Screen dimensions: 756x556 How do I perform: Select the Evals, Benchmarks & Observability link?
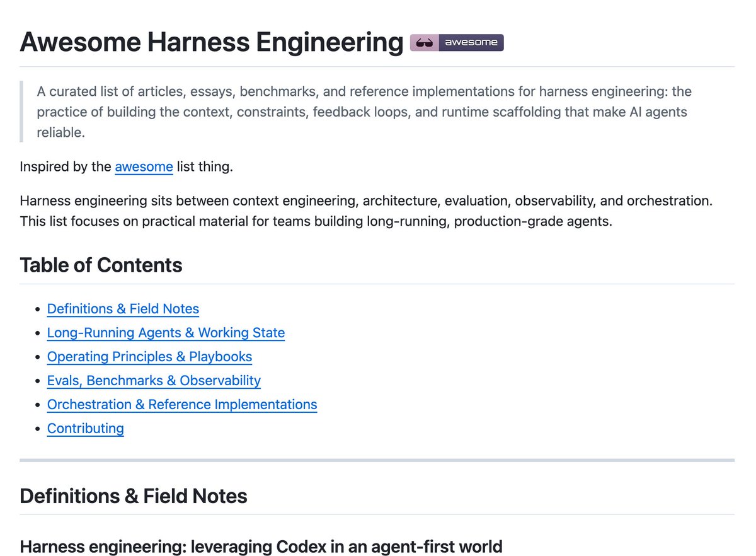pos(154,381)
